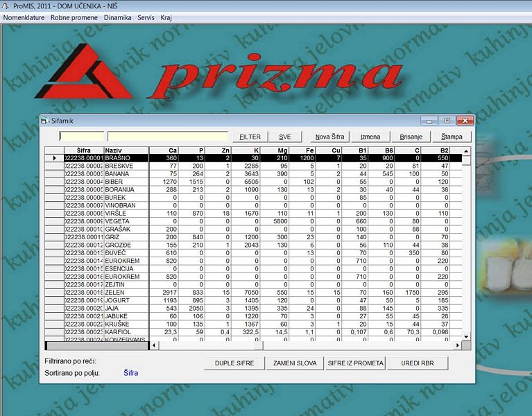Select the JOGURT row

(x=253, y=300)
